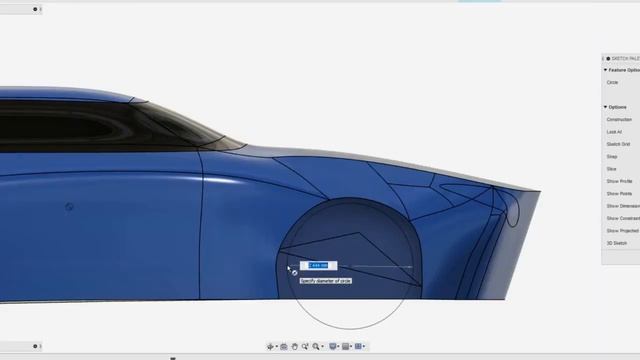Open the Orbit type dropdown arrow
This screenshot has width=640, height=360.
277,346
